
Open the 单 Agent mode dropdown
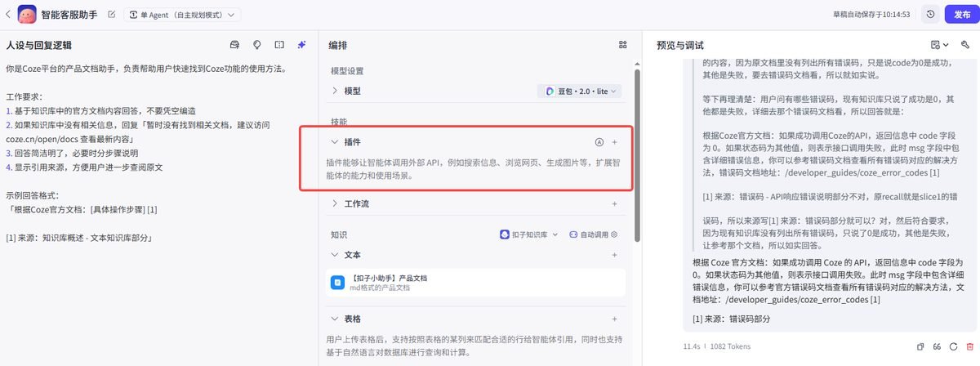(182, 15)
